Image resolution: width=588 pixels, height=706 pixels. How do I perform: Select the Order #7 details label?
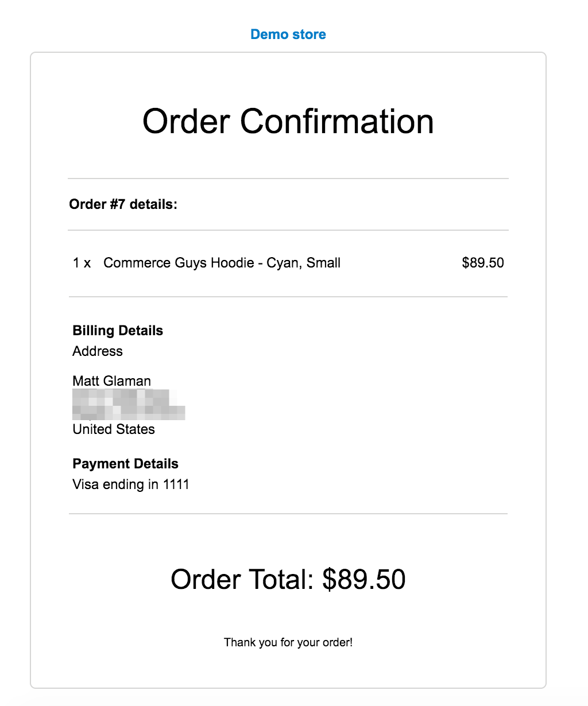pos(123,204)
